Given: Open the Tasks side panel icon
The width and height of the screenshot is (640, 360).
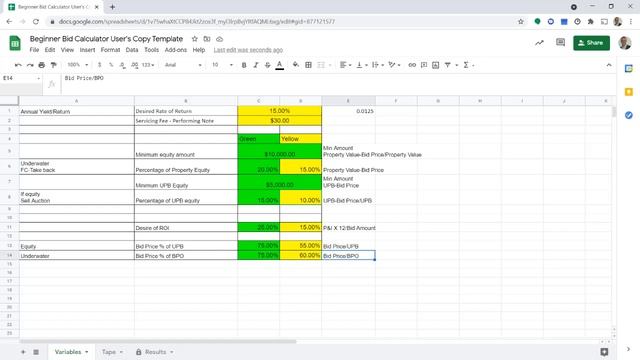Looking at the screenshot, I should click(x=629, y=115).
